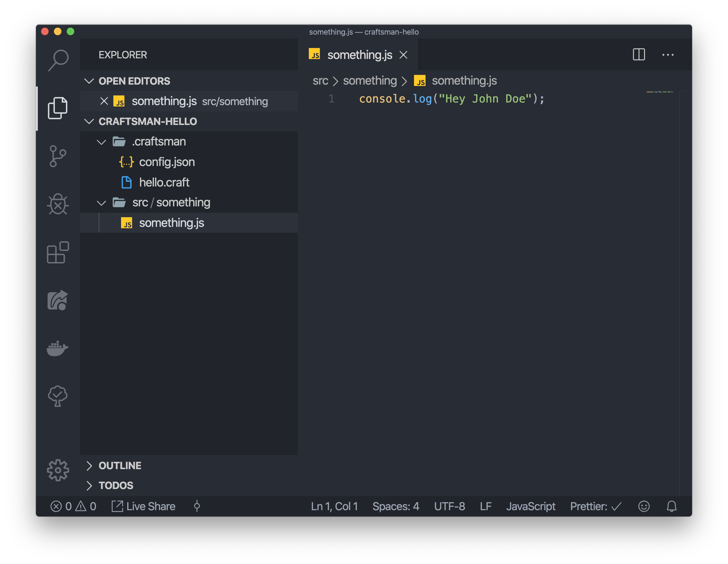This screenshot has height=564, width=728.
Task: Open the Docker view
Action: 58,348
